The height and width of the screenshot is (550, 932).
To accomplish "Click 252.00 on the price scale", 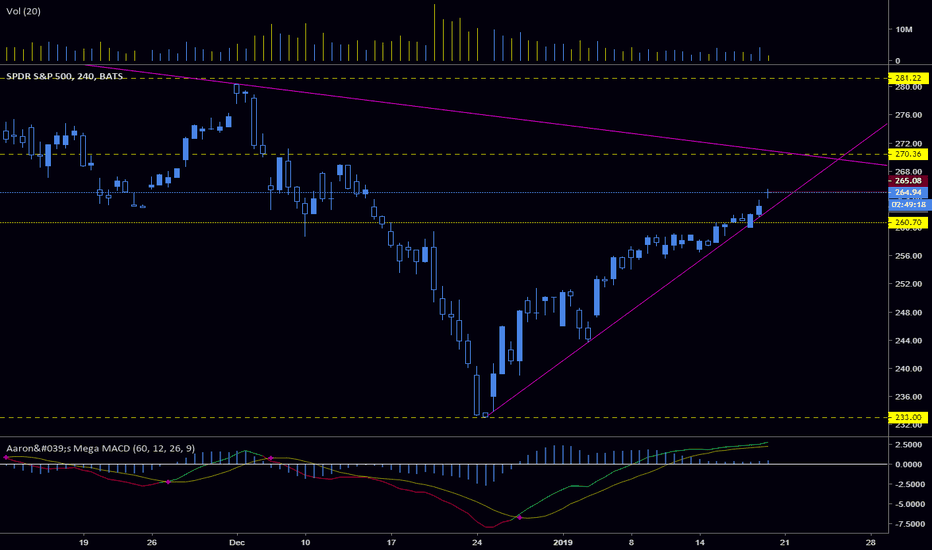I will 908,284.
